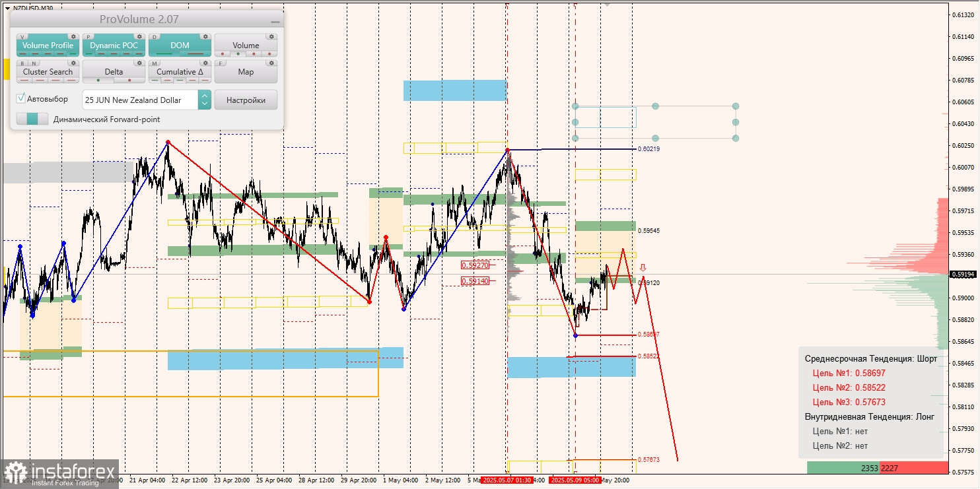The width and height of the screenshot is (980, 489).
Task: Open the Настройки settings button
Action: tap(246, 100)
